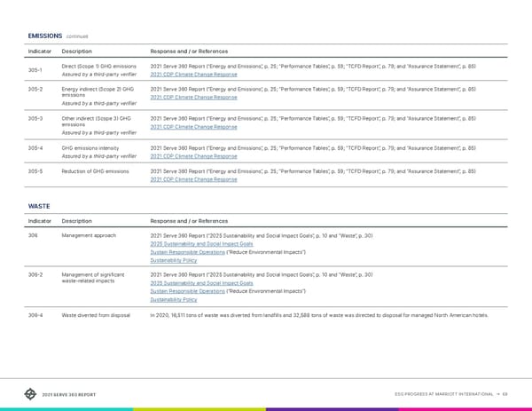Open the CDP Climate Change Response link for 305-5
The width and height of the screenshot is (532, 411).
(193, 179)
